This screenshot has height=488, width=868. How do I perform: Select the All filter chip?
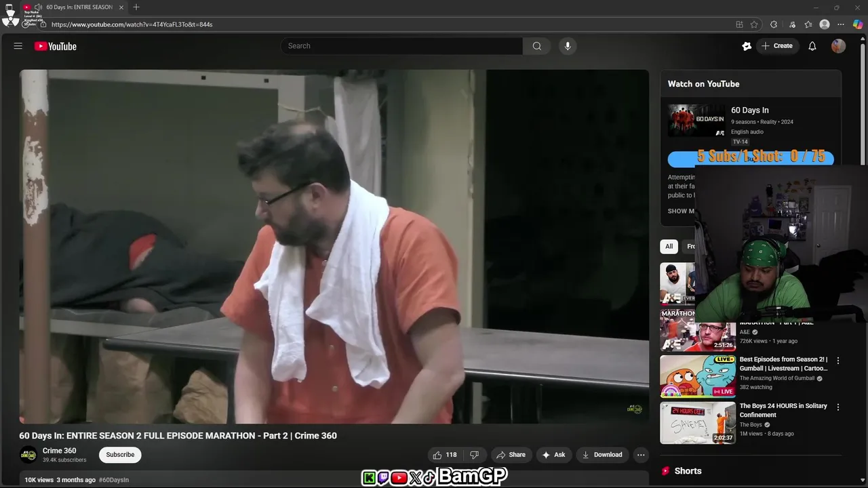pos(669,246)
